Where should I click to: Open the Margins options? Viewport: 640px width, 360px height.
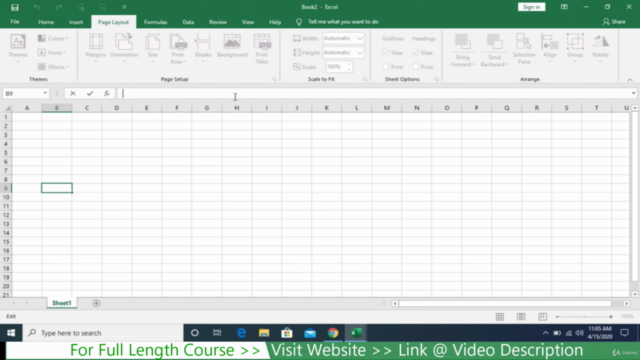coord(96,49)
